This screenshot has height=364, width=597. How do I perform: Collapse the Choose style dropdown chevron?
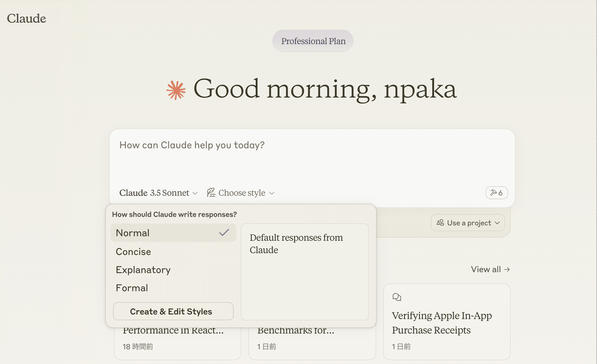pos(272,193)
